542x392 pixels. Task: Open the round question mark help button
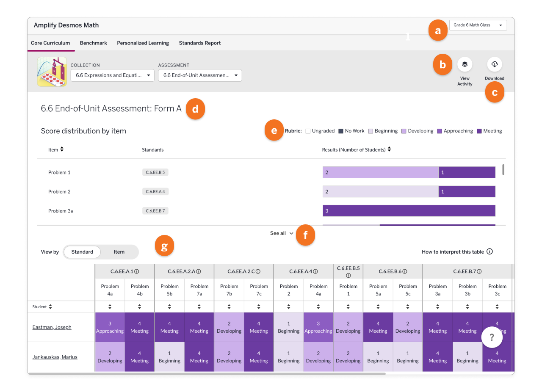tap(492, 337)
